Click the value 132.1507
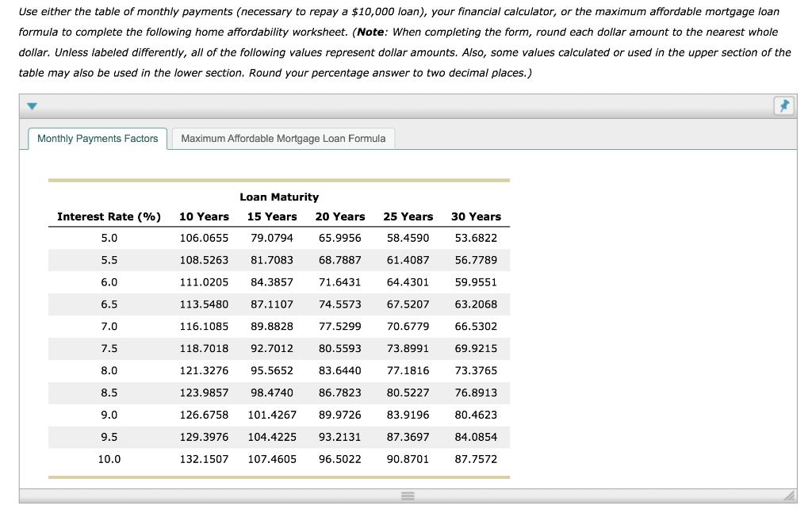Viewport: 812px width, 513px height. (204, 459)
